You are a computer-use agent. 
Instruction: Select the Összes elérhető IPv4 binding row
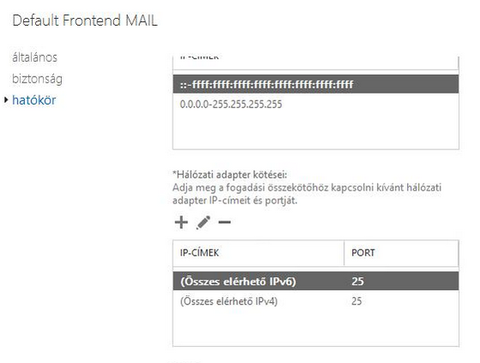(316, 301)
